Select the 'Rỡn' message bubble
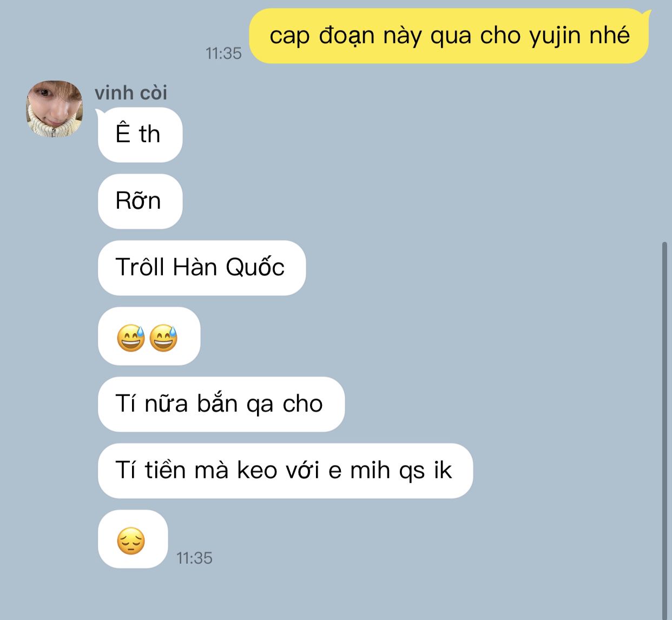 tap(140, 201)
